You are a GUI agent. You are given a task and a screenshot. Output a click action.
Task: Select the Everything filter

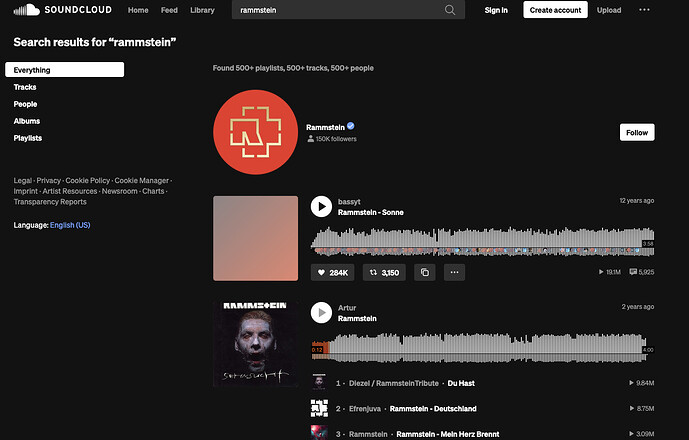tap(65, 69)
